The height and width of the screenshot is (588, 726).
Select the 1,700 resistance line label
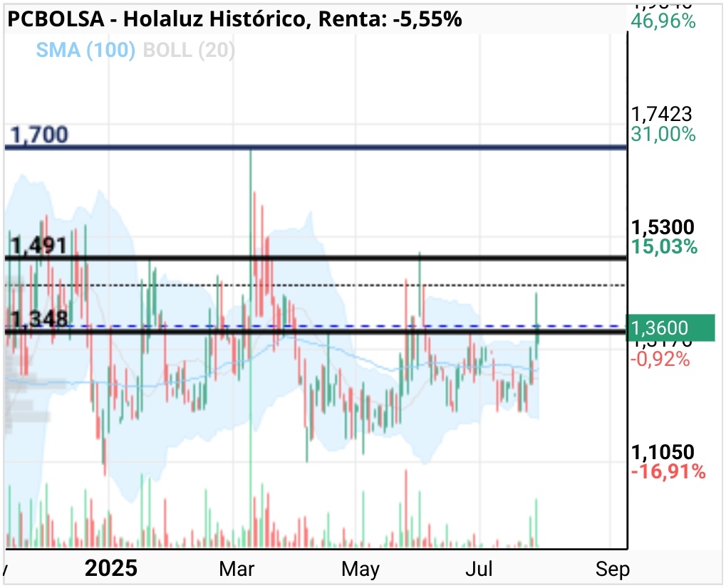click(39, 135)
